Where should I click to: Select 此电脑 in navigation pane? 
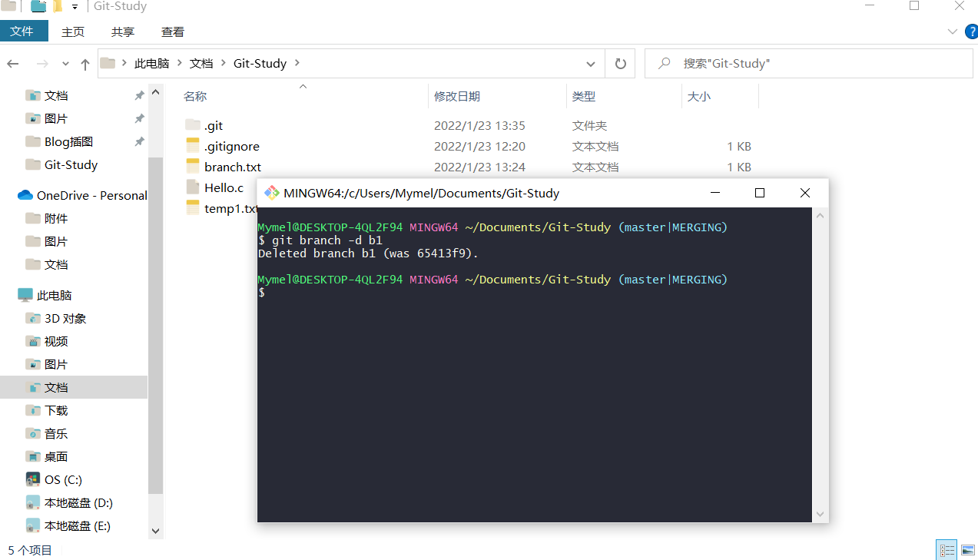pyautogui.click(x=54, y=295)
